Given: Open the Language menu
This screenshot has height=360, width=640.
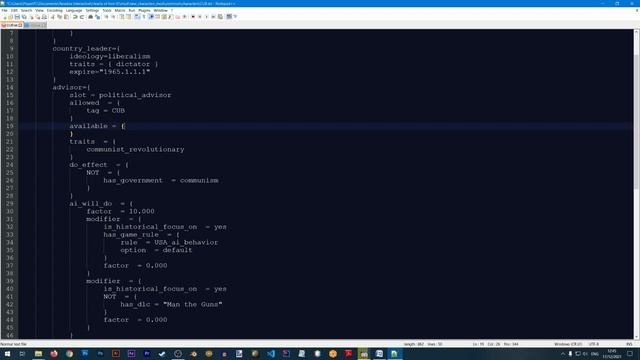Looking at the screenshot, I should tap(74, 11).
